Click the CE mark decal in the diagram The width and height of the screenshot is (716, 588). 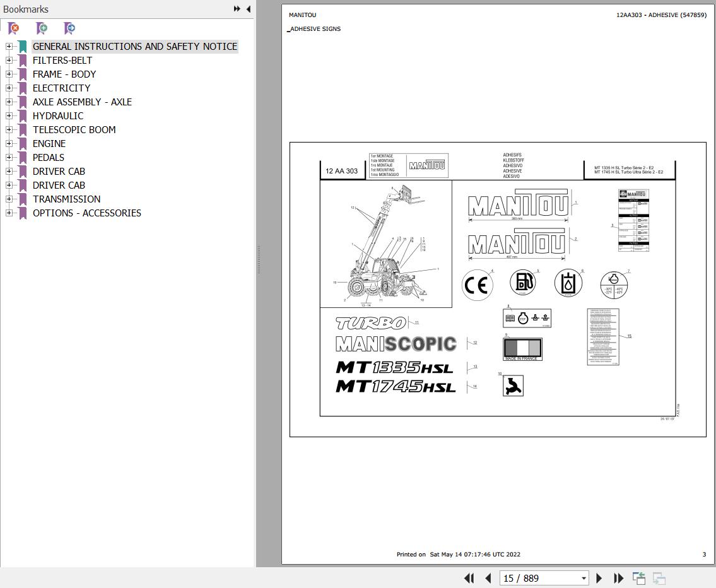(477, 285)
